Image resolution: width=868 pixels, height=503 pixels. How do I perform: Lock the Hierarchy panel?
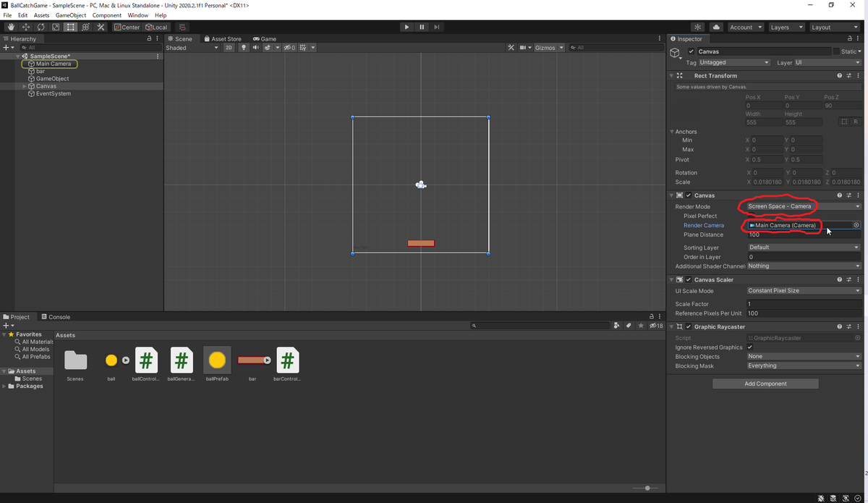[x=149, y=38]
